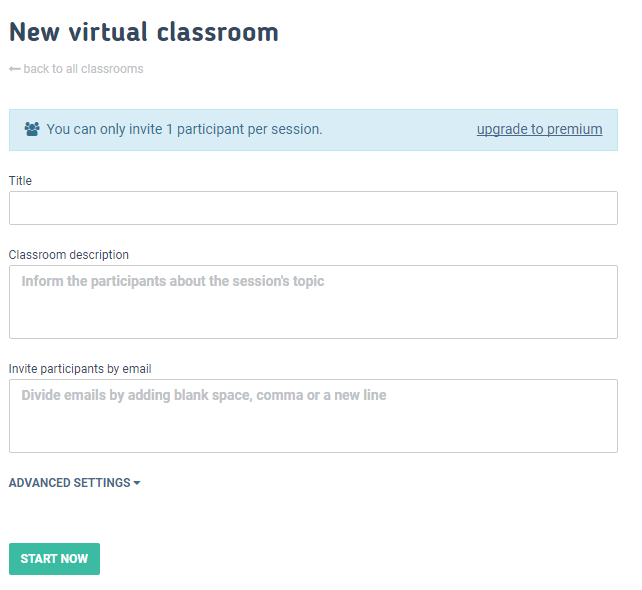Screen dimensions: 642x590
Task: Click the back arrow icon
Action: point(15,69)
